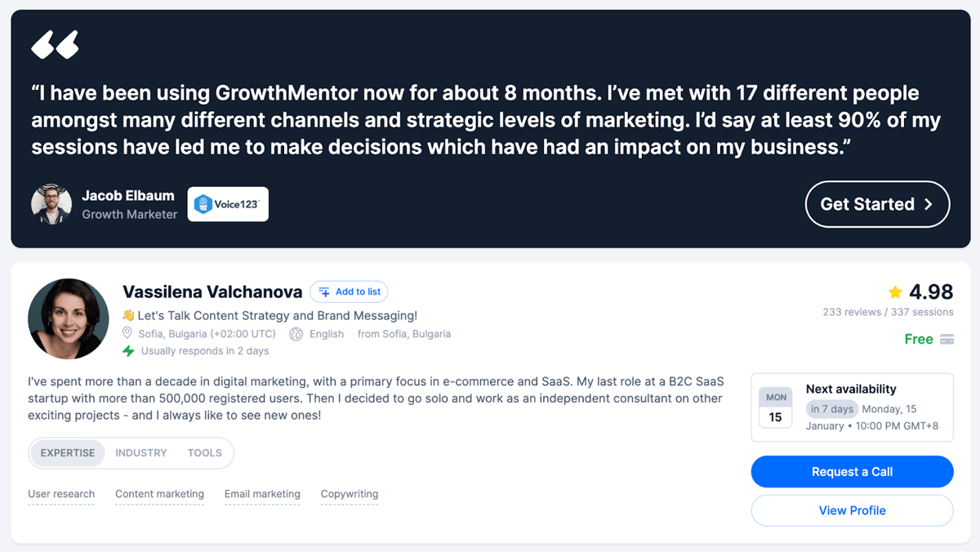Viewport: 980px width, 552px height.
Task: Open the User research tag
Action: tap(61, 494)
